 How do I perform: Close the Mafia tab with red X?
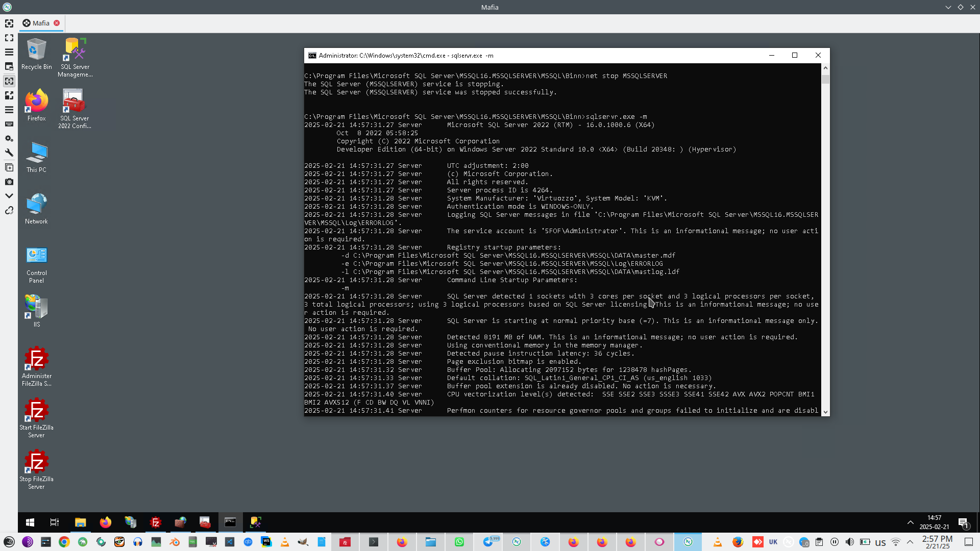tap(57, 23)
